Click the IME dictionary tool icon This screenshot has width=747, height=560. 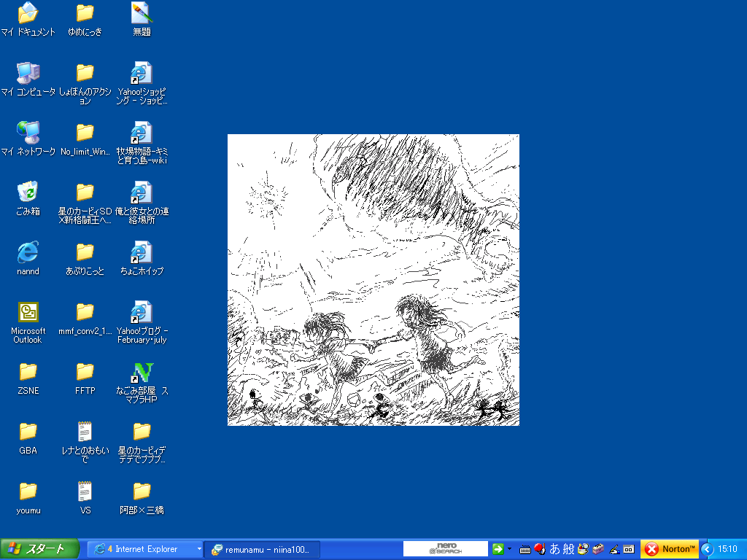tap(598, 549)
